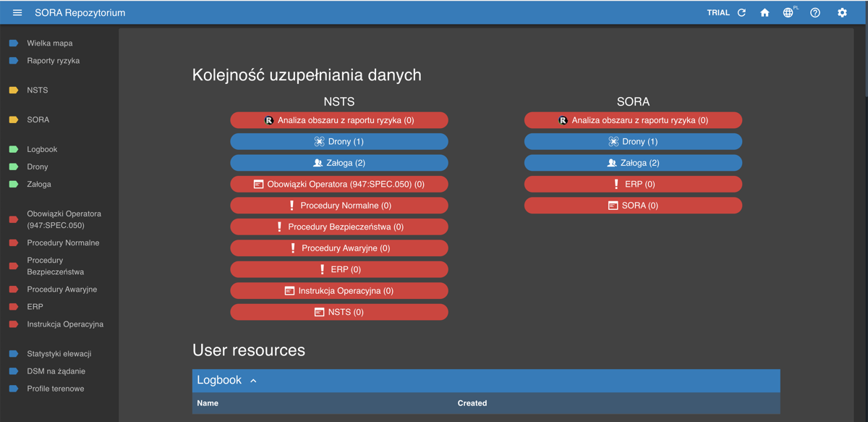Collapse the Logbook section chevron
The image size is (868, 422).
pyautogui.click(x=253, y=381)
